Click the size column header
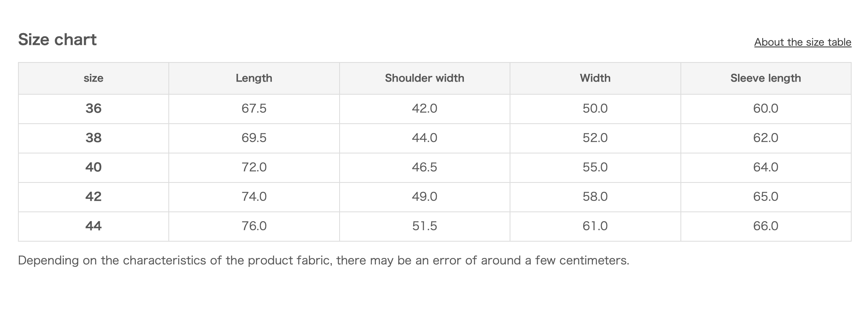Screen dimensions: 868x320 pos(93,78)
